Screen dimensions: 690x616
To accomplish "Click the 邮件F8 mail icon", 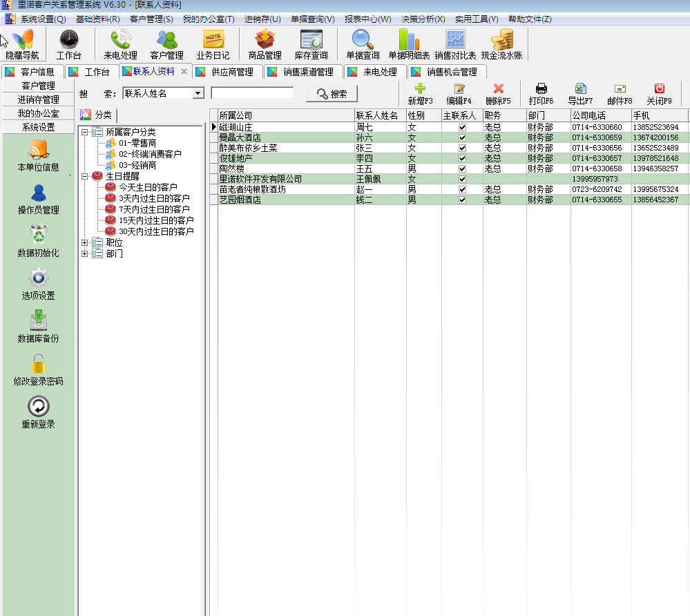I will 620,94.
